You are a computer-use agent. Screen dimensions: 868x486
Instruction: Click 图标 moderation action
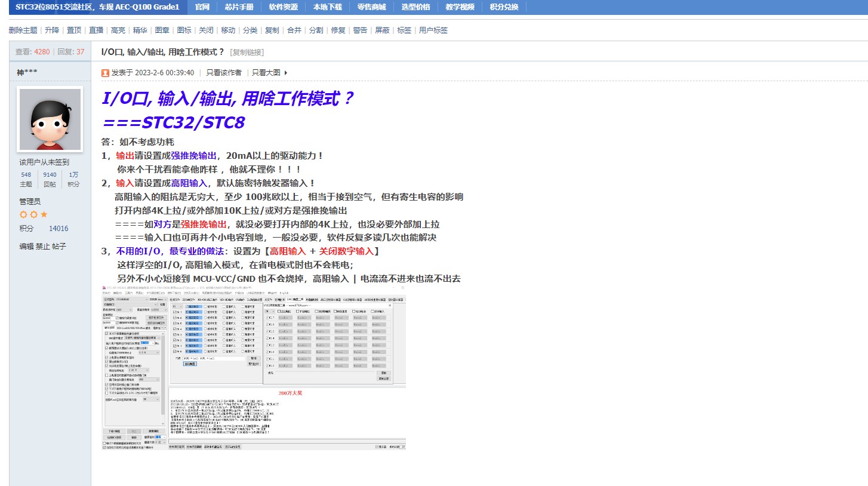(x=184, y=30)
